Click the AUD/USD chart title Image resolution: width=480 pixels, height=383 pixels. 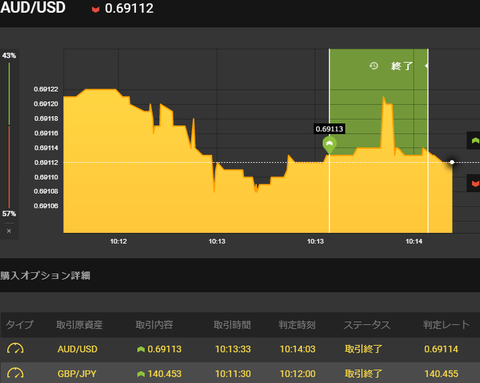[33, 8]
